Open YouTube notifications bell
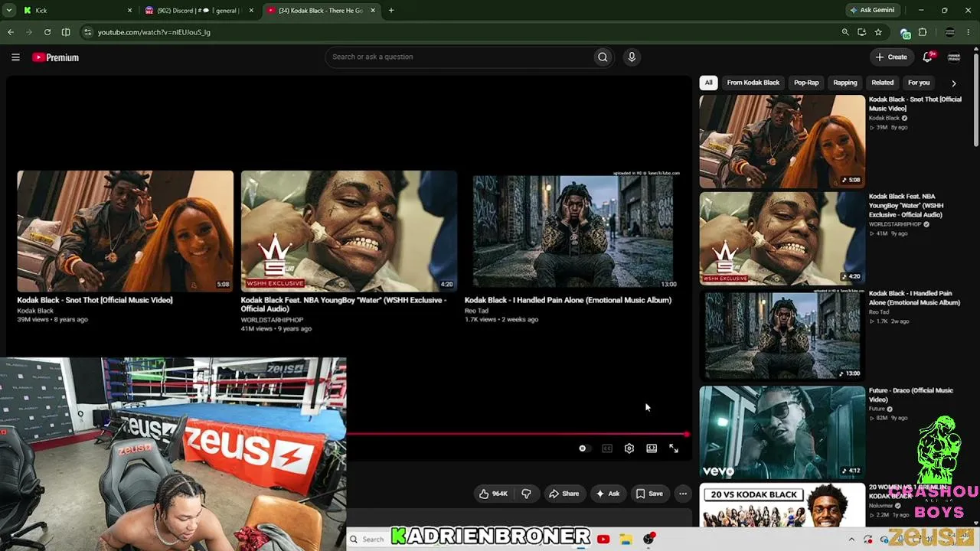 pos(928,57)
